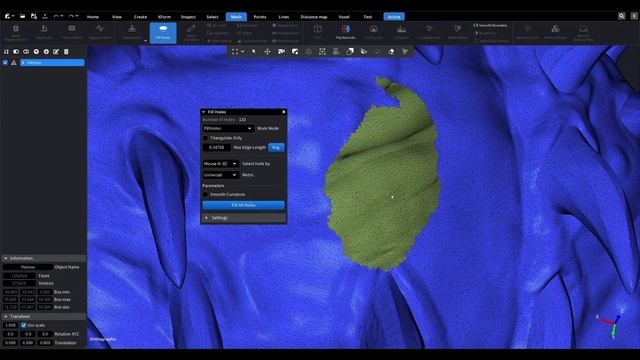Toggle the Smooth Curvature checkbox
640x360 pixels.
tap(206, 194)
